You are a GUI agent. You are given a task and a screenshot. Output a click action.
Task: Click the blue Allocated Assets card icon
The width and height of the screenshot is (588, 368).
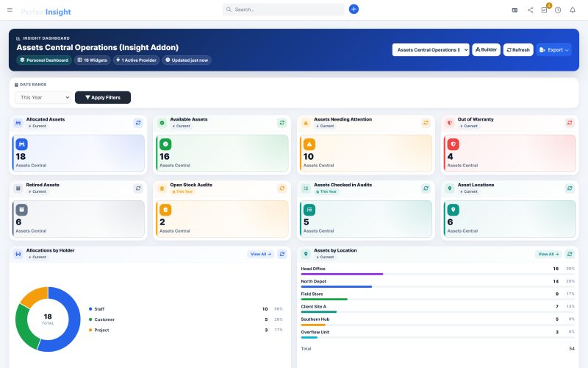[22, 144]
